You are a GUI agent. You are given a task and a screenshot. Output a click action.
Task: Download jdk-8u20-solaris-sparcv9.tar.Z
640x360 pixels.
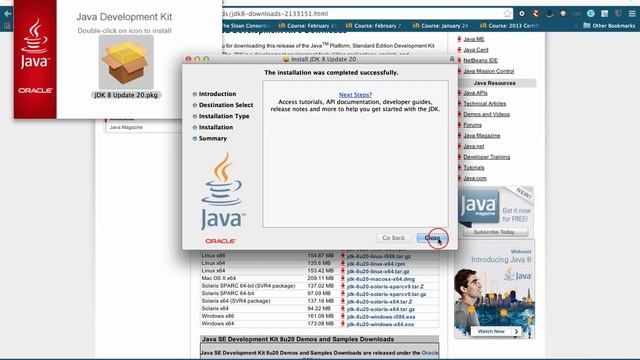(x=385, y=287)
